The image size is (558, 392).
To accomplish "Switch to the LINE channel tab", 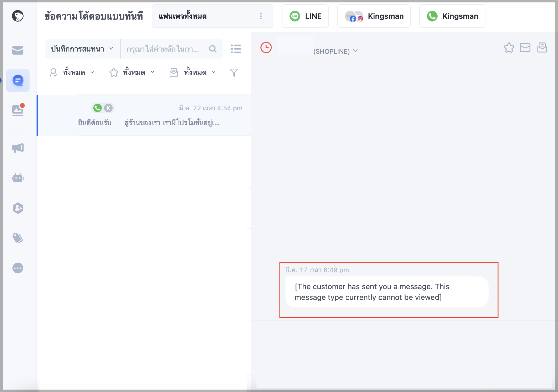I will tap(305, 16).
